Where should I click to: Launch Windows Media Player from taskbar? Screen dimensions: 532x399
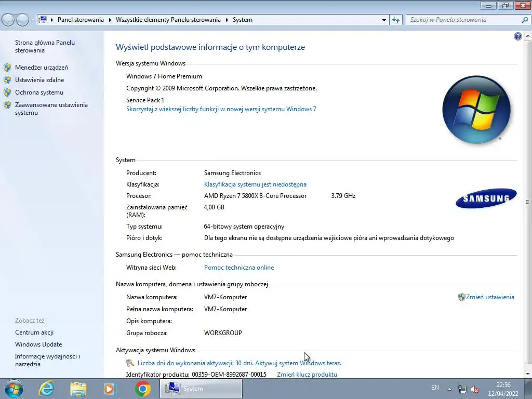pos(110,389)
